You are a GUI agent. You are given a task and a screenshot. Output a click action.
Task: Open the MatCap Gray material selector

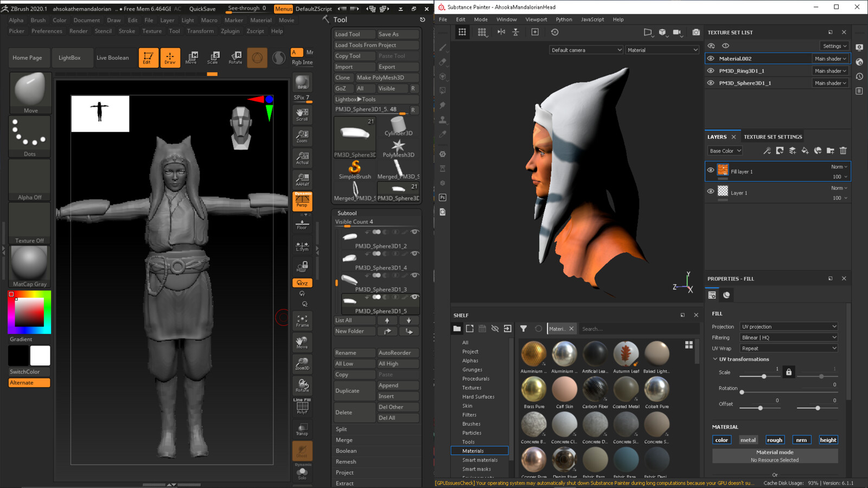point(30,266)
